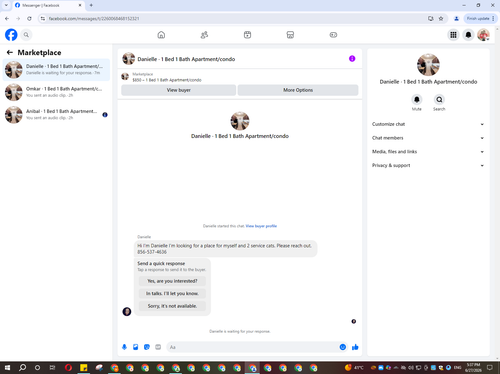Bookmark this page with the star icon
Screen dimensions: 500x374
441,19
